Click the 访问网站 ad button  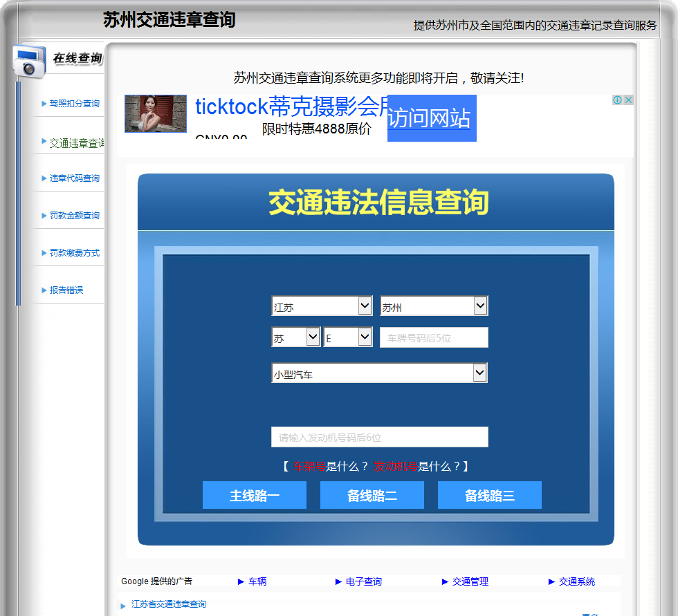coord(432,118)
